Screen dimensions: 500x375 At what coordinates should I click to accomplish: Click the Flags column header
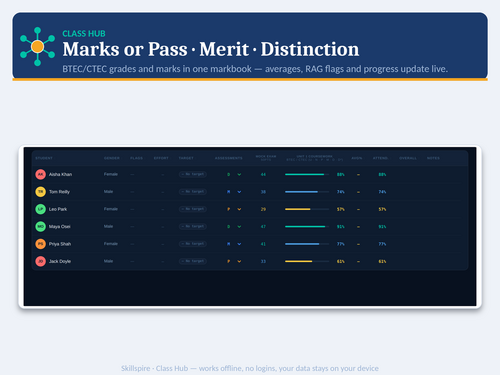(136, 158)
